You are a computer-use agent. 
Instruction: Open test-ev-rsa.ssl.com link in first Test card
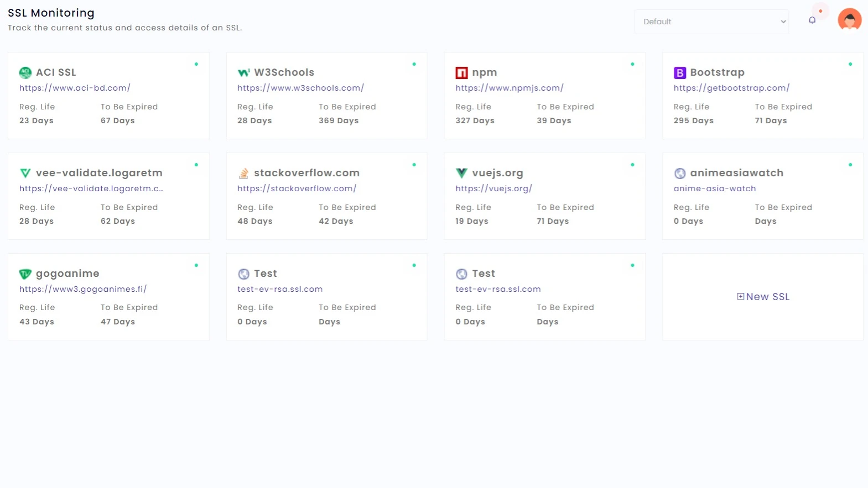[280, 289]
